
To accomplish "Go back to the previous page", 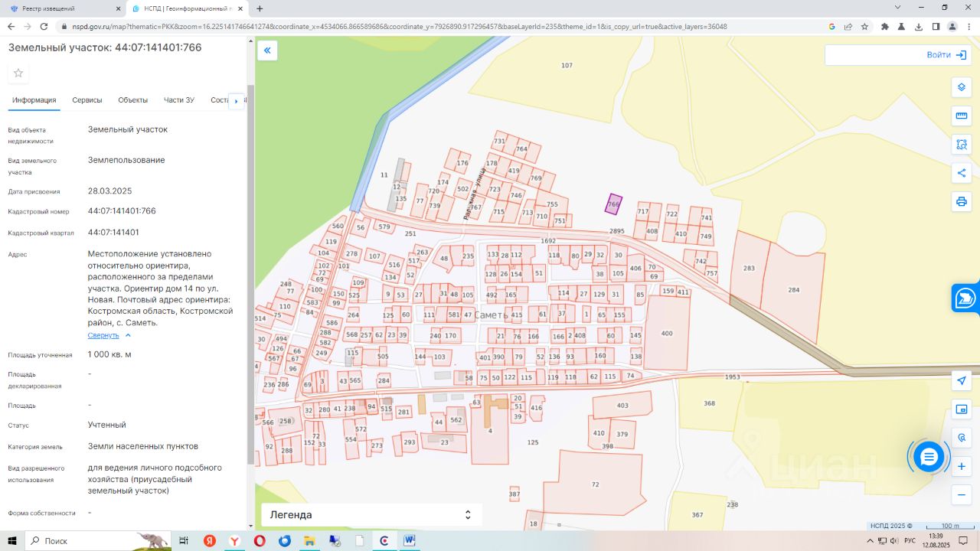I will point(11,26).
